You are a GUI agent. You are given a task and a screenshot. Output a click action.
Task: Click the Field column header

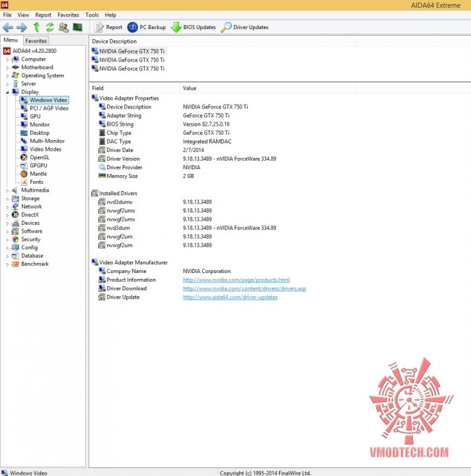coord(135,89)
